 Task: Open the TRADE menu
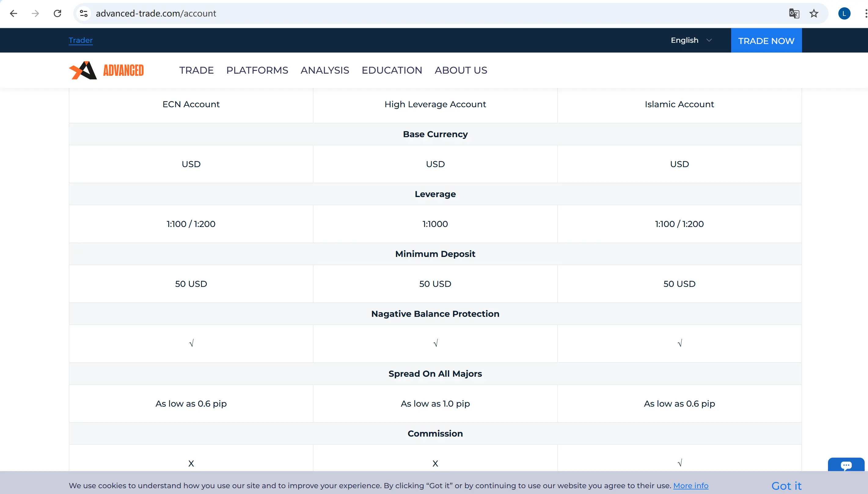click(x=196, y=70)
